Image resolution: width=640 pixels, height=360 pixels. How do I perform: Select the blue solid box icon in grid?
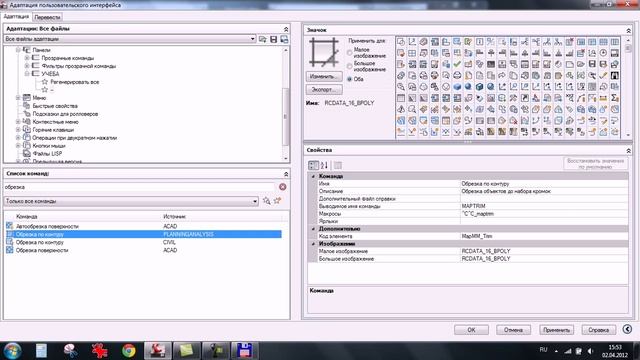(457, 87)
